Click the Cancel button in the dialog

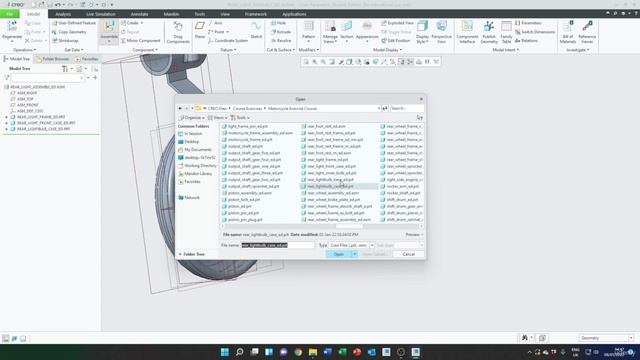[409, 254]
